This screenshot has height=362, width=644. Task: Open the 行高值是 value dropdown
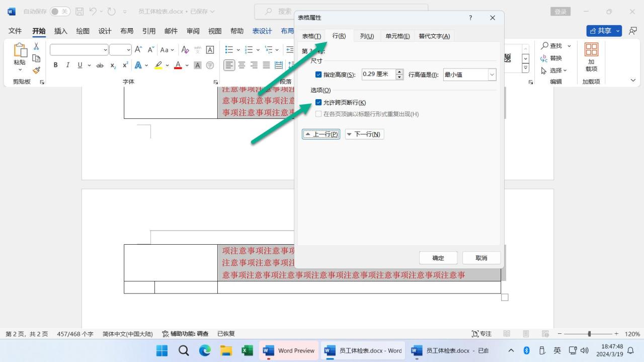(x=491, y=74)
